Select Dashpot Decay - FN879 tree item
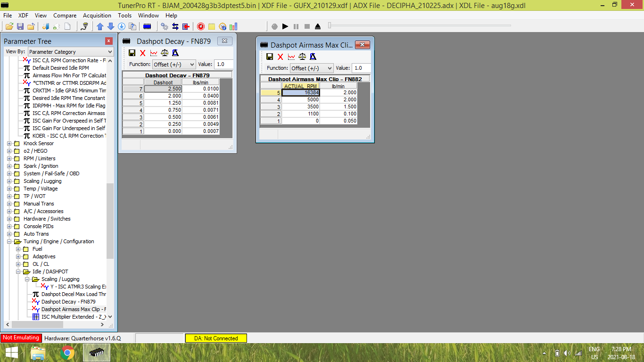 point(68,302)
